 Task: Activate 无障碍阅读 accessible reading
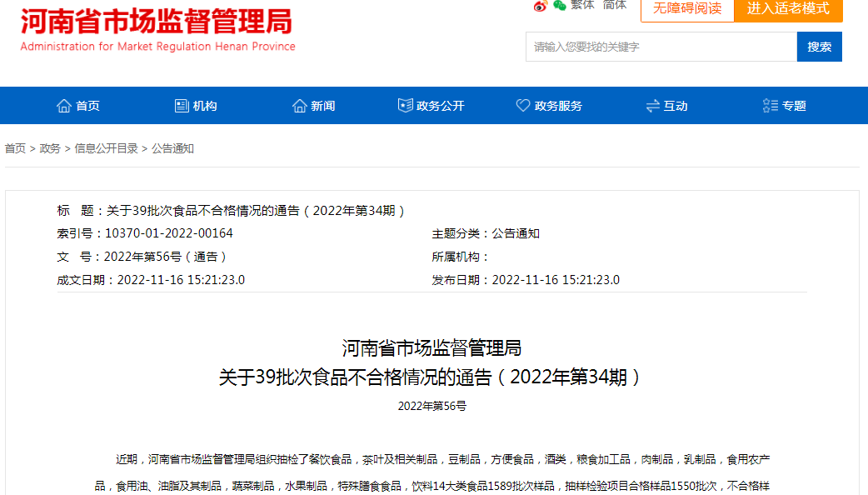click(687, 11)
